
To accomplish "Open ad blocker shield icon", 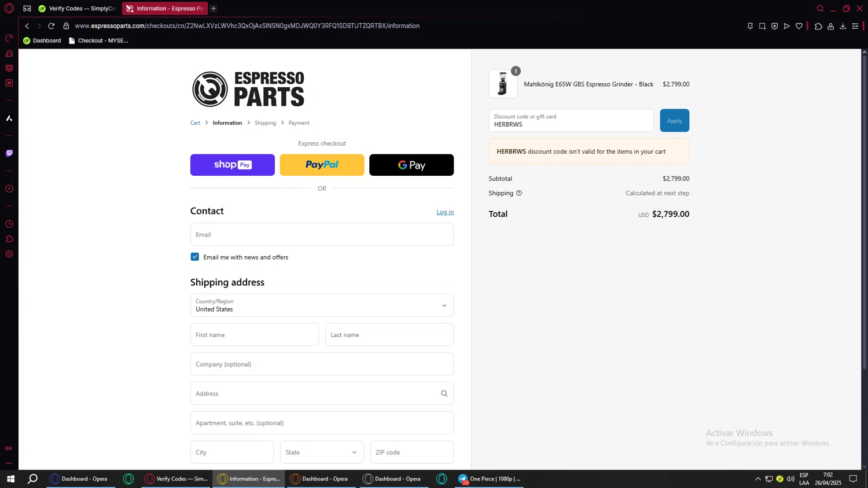I will point(774,26).
